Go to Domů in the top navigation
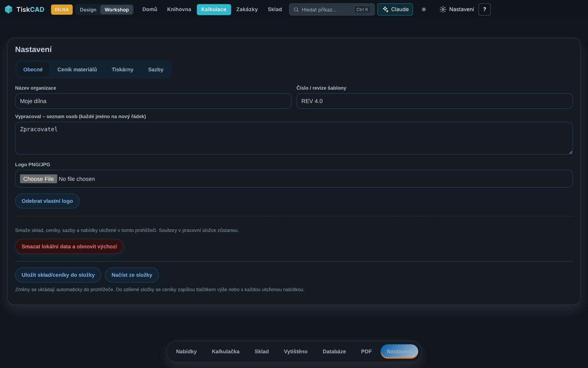This screenshot has width=588, height=368. click(150, 10)
